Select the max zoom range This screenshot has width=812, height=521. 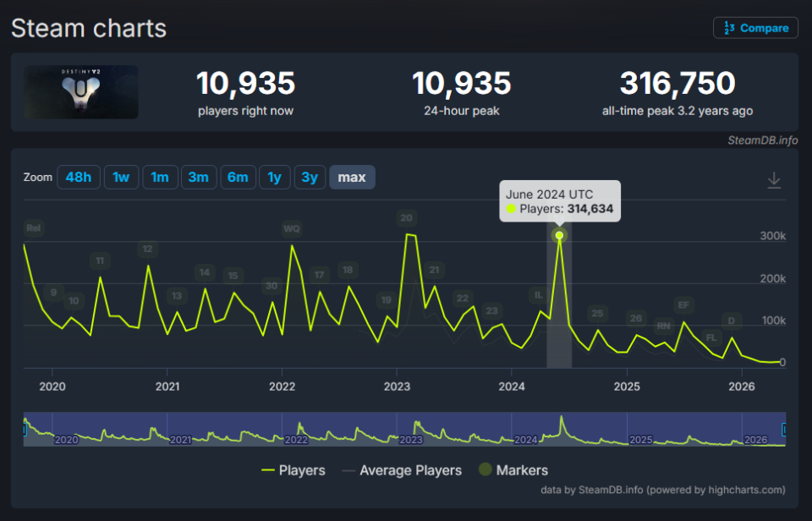(x=352, y=177)
